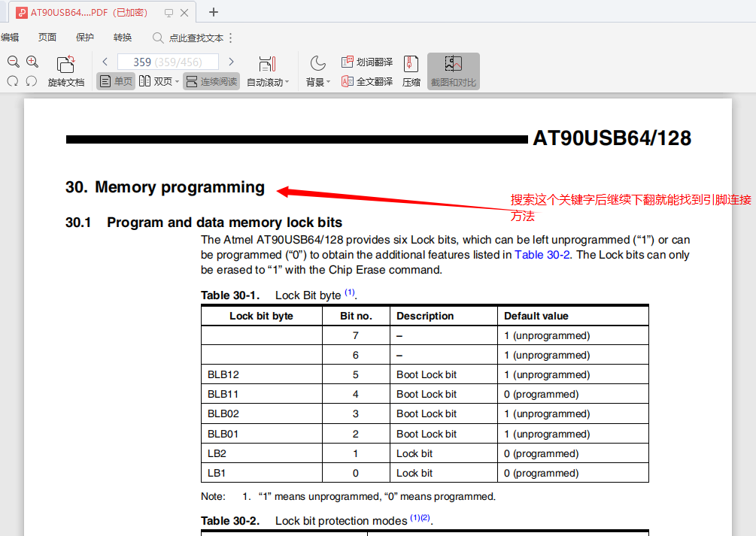Open the 编辑 menu
The height and width of the screenshot is (536, 756).
point(10,38)
